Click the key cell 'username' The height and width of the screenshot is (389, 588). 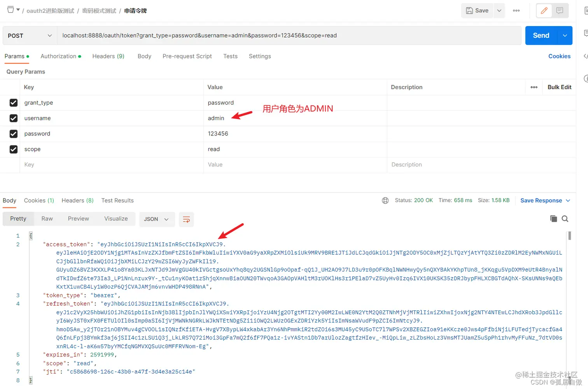click(112, 118)
